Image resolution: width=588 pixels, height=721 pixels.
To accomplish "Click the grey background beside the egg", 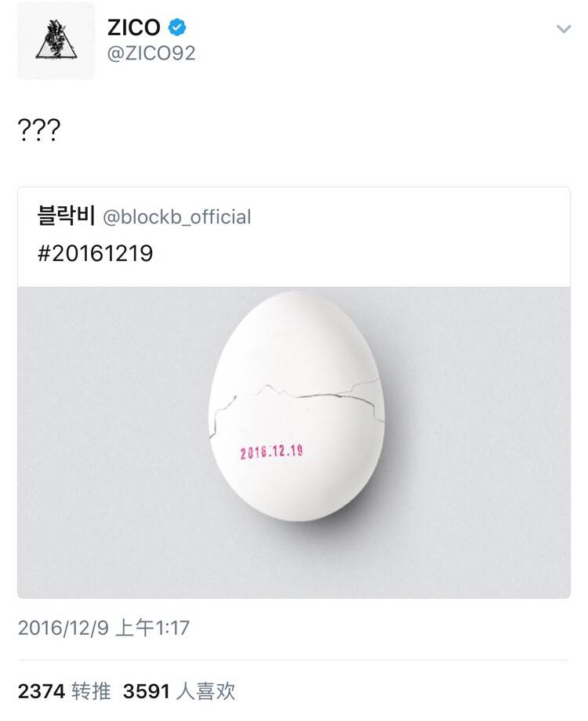I will coord(102,439).
